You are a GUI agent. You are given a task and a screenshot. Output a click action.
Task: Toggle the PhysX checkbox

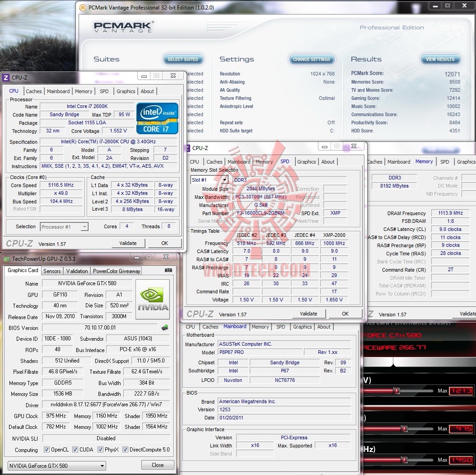pyautogui.click(x=100, y=450)
